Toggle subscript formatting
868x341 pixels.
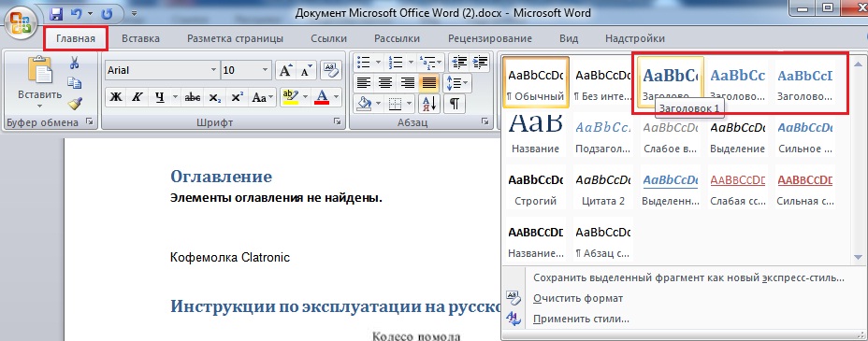click(x=215, y=98)
